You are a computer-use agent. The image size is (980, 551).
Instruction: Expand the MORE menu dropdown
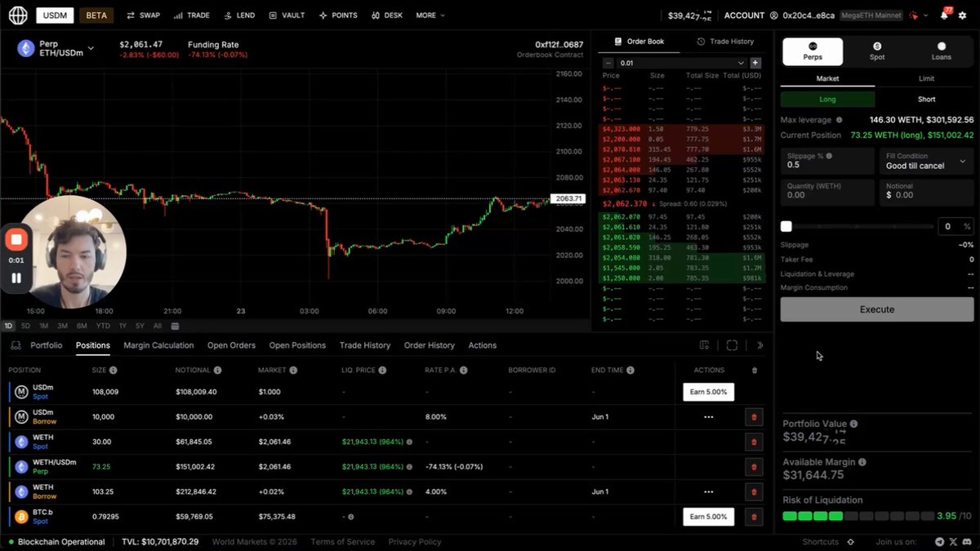[430, 15]
